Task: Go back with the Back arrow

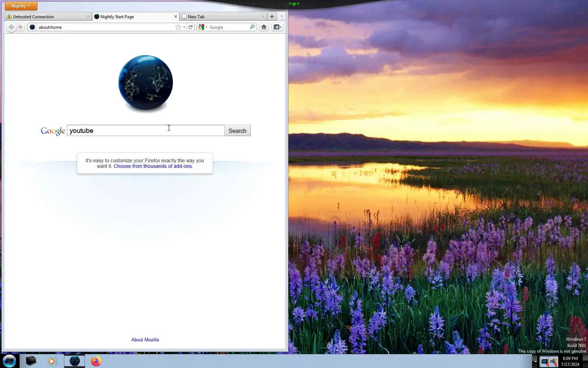Action: pos(11,27)
